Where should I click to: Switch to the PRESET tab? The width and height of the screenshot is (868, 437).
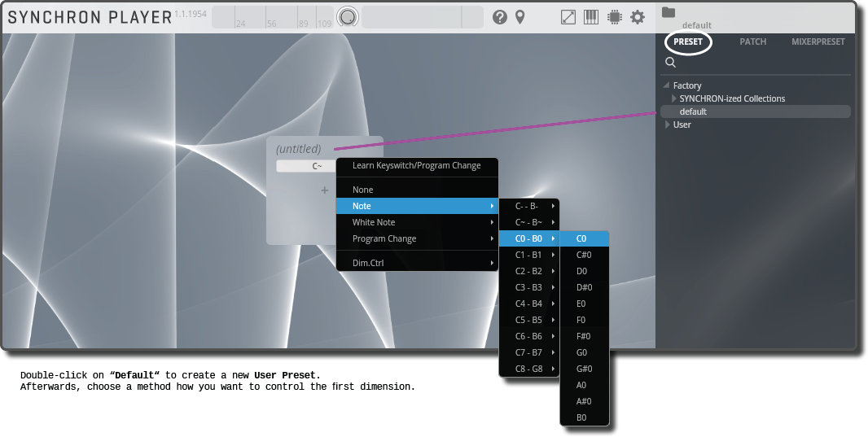(x=687, y=42)
